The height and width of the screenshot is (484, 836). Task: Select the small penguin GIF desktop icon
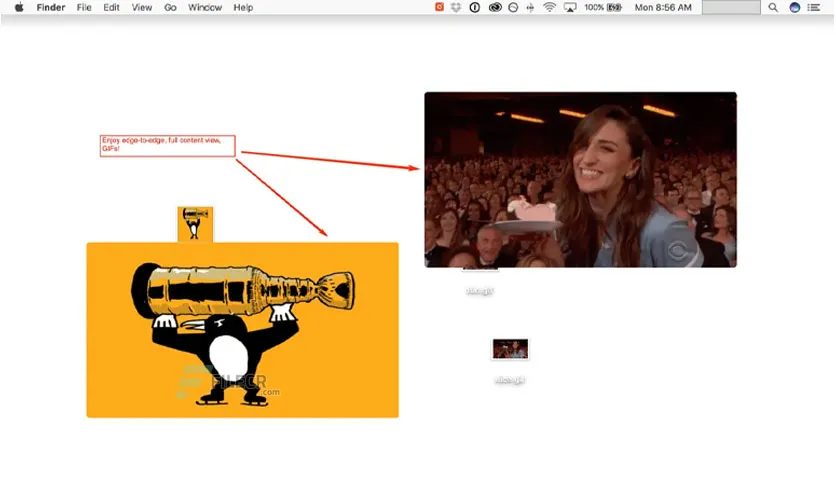[x=195, y=224]
